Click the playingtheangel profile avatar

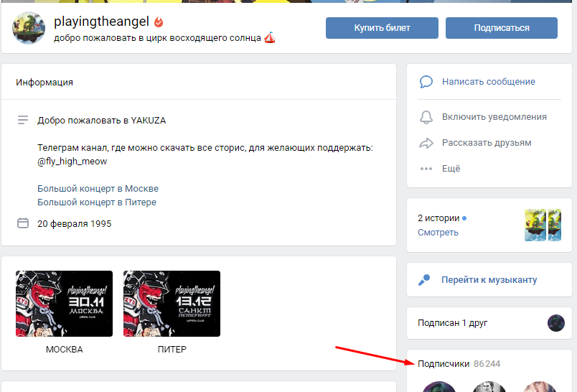coord(29,27)
